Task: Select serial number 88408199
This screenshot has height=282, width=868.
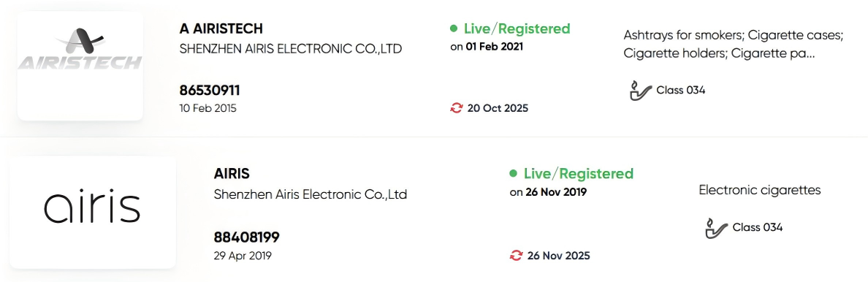Action: coord(247,237)
